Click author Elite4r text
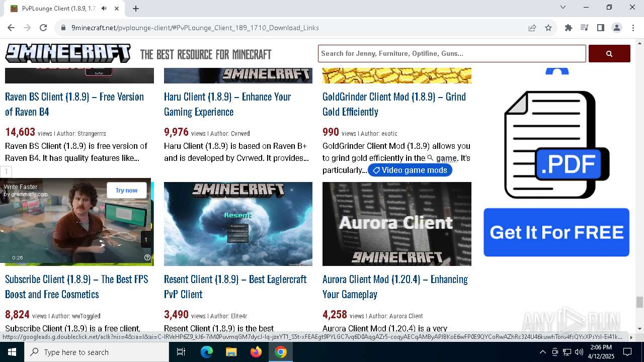Image resolution: width=644 pixels, height=362 pixels. click(239, 316)
